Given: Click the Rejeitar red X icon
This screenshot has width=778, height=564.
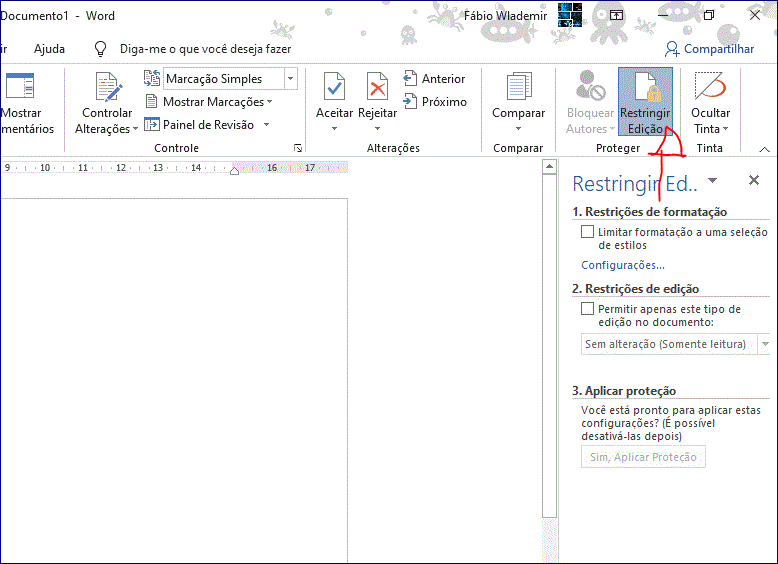Looking at the screenshot, I should pyautogui.click(x=377, y=87).
